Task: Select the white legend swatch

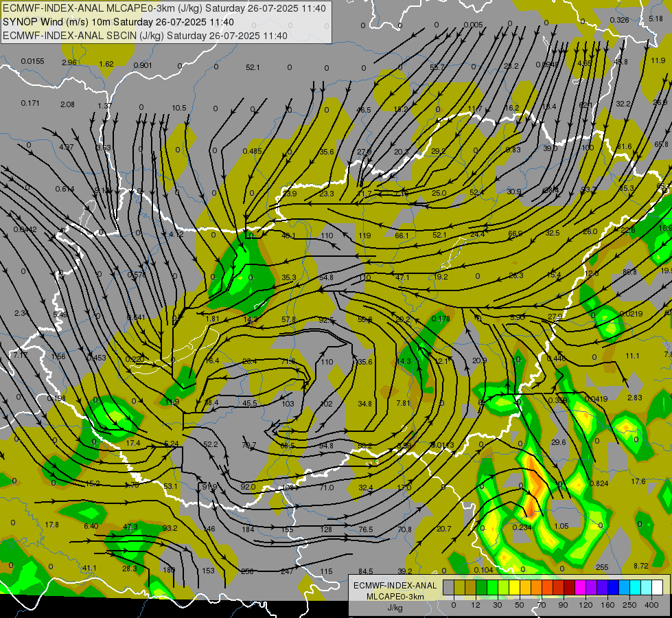Action: [x=657, y=587]
